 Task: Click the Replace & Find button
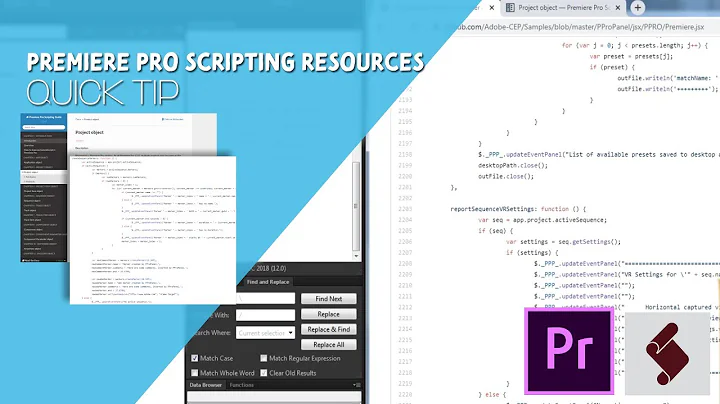coord(329,329)
